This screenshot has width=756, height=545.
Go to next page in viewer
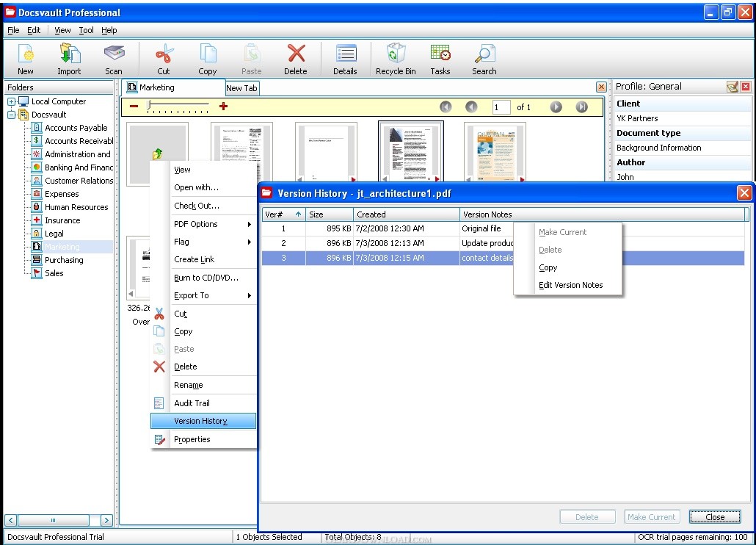[556, 107]
